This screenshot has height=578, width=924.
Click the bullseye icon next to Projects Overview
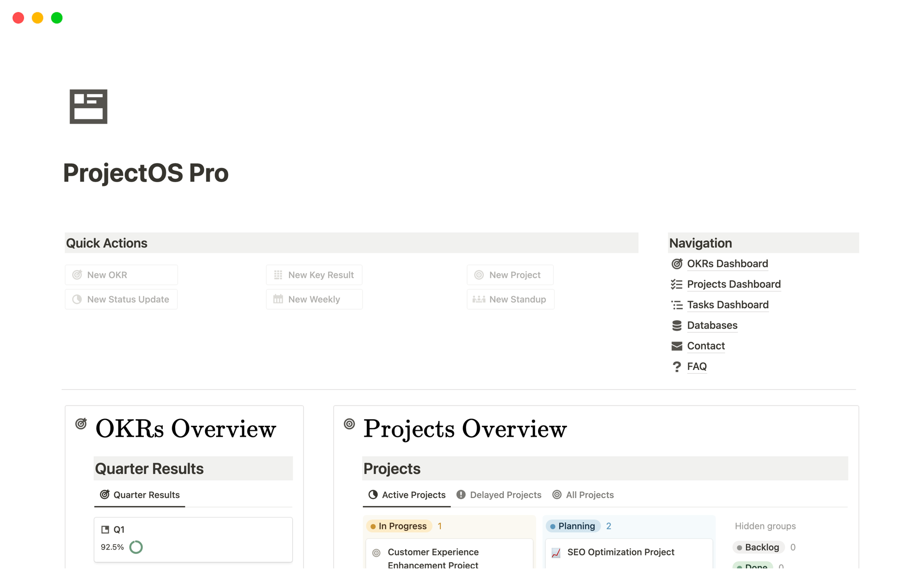[349, 424]
